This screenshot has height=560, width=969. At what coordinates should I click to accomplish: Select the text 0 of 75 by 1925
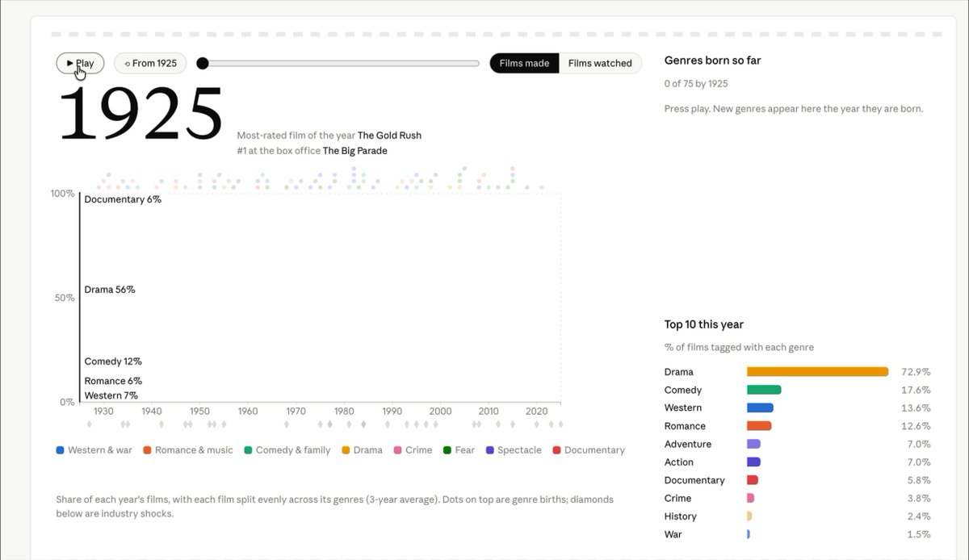(696, 84)
